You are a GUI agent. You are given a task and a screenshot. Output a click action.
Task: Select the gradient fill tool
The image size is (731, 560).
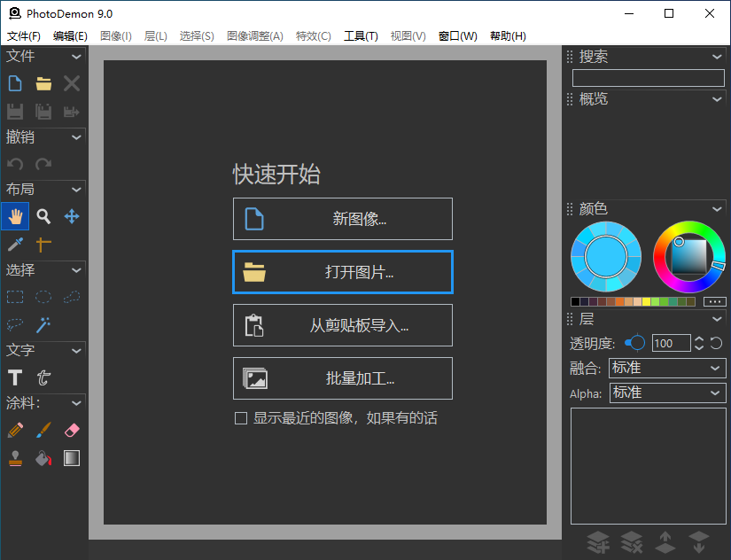point(71,458)
